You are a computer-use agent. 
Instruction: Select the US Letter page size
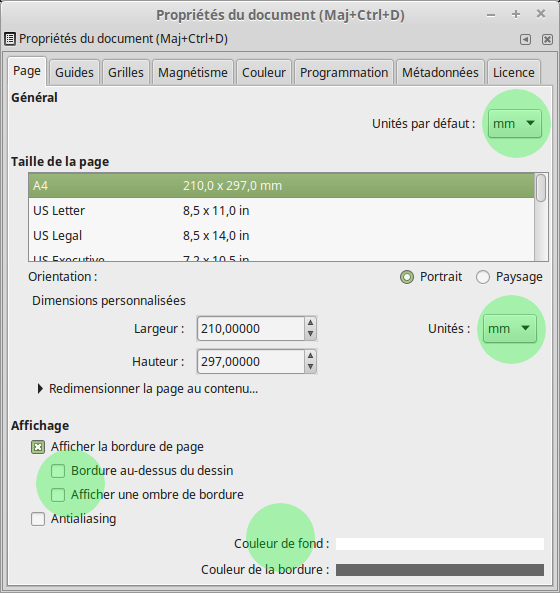pos(282,211)
